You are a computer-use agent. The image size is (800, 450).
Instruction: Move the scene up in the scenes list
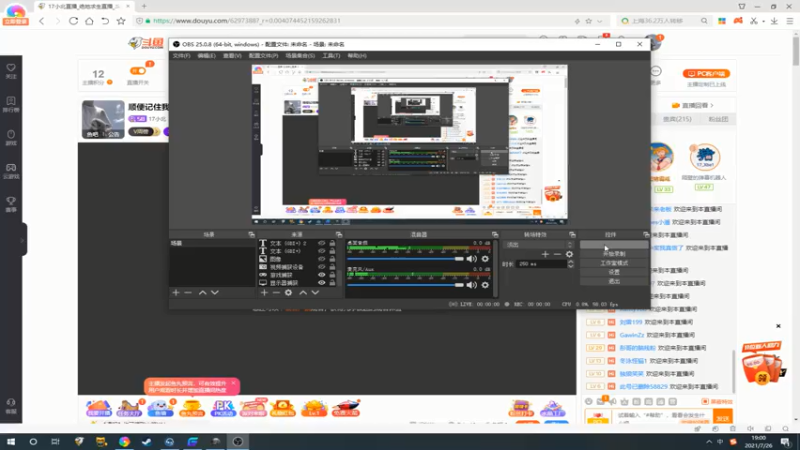click(x=203, y=293)
